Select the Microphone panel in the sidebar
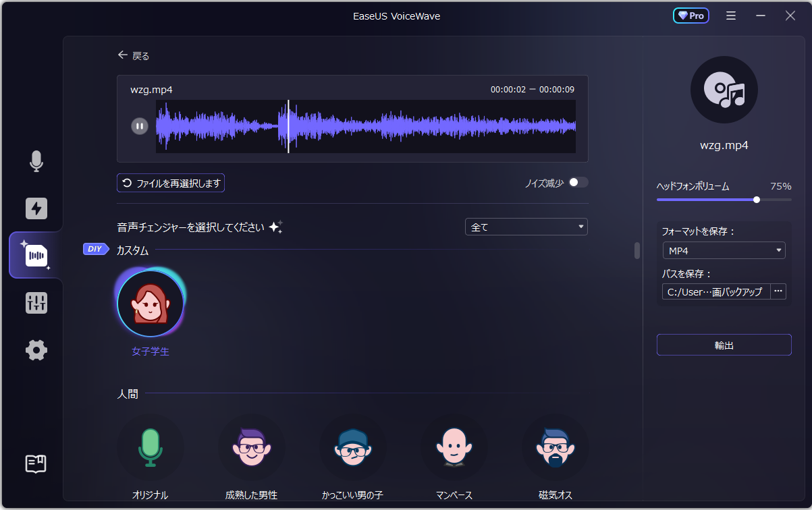Viewport: 812px width, 510px height. tap(36, 162)
